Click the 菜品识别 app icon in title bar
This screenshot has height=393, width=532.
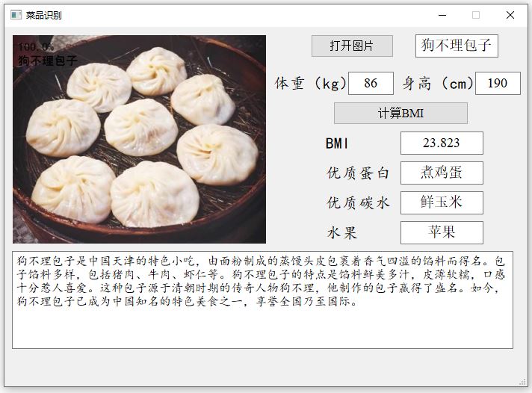(x=16, y=15)
